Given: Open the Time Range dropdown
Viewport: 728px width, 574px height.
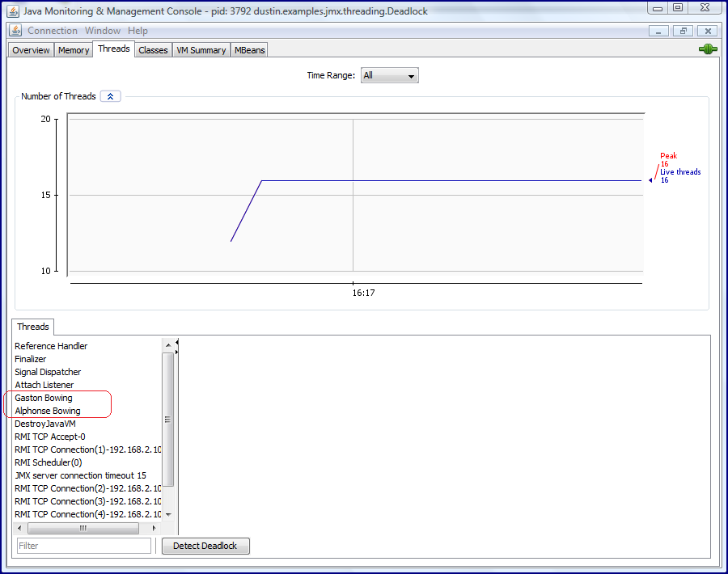Looking at the screenshot, I should (x=389, y=74).
